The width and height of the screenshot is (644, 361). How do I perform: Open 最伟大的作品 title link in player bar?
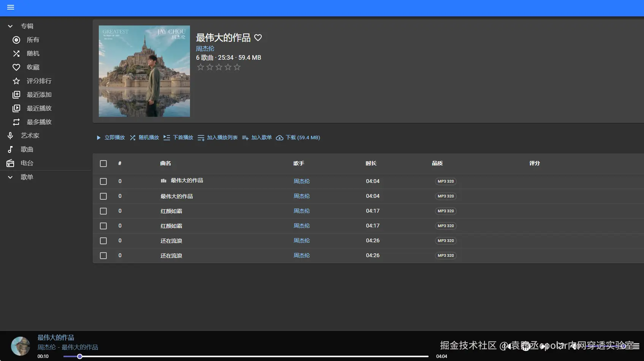(x=56, y=337)
